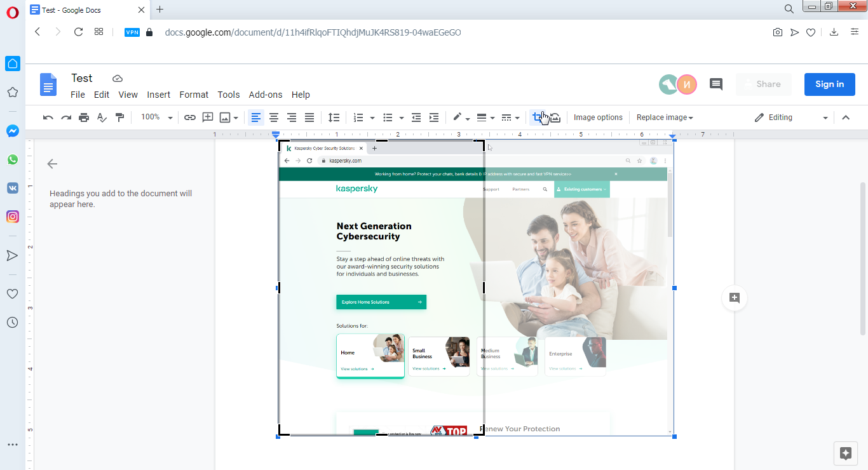
Task: Open the border color pencil tool
Action: [461, 117]
